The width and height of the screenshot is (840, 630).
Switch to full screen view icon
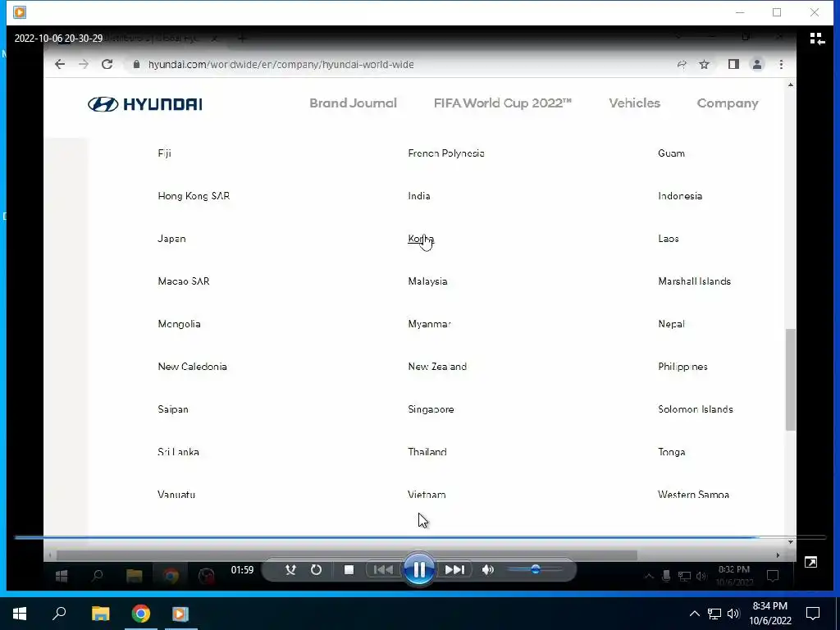click(810, 562)
